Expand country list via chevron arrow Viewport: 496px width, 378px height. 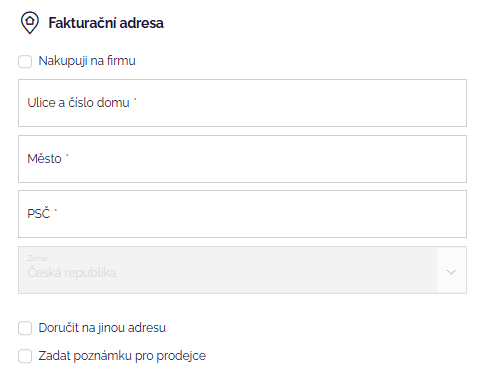click(x=451, y=272)
